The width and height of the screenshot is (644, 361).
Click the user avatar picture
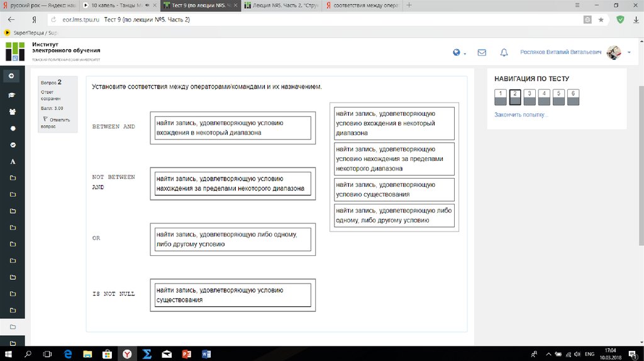(614, 53)
